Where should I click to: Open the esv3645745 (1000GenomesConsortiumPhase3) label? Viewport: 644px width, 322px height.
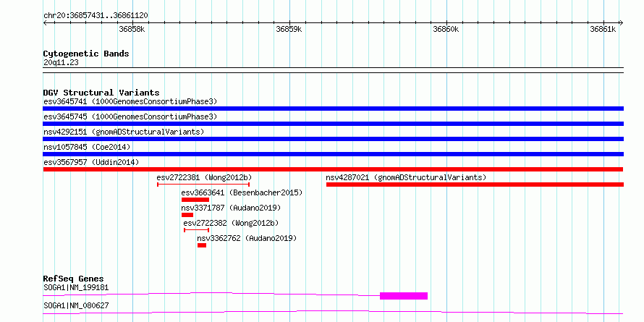click(x=130, y=116)
